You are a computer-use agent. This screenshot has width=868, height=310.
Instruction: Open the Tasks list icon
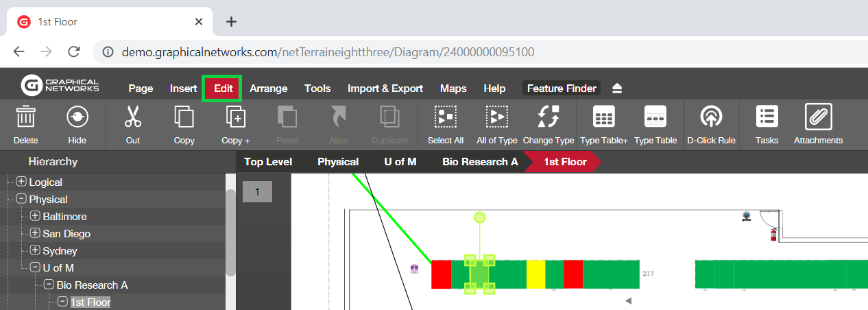click(x=767, y=117)
